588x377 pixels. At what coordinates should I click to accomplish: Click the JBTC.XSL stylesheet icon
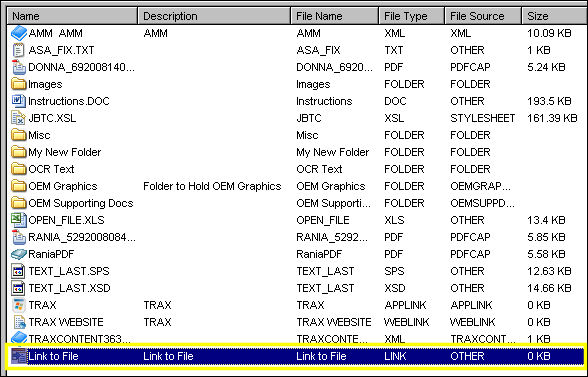click(x=19, y=118)
